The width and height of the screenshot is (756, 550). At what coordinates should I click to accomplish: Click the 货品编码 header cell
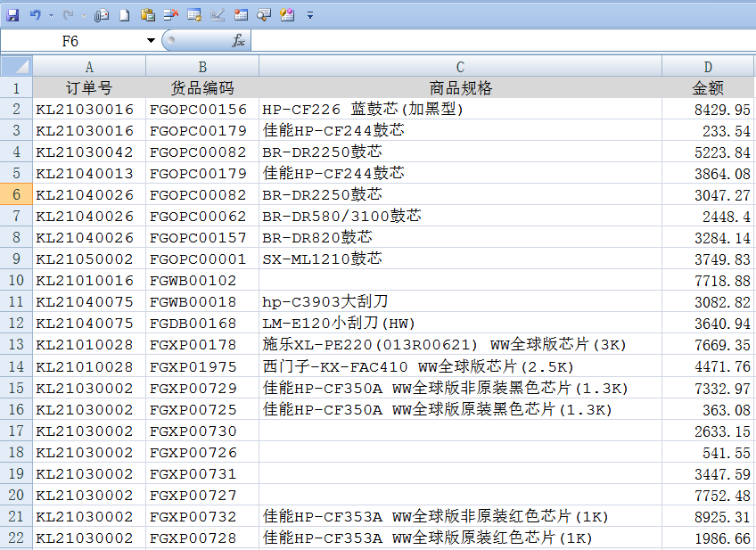tap(202, 87)
